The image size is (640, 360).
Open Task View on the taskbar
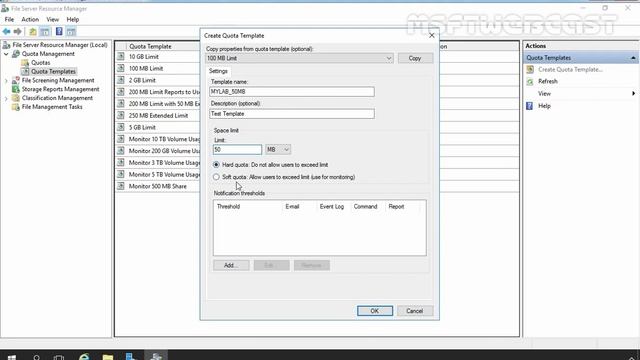click(x=59, y=357)
